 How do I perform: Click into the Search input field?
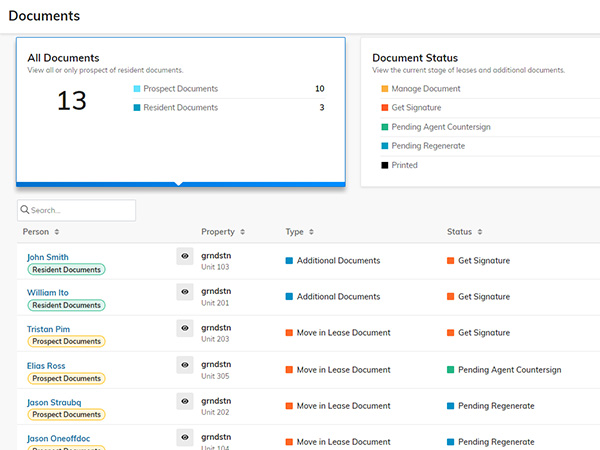point(77,210)
